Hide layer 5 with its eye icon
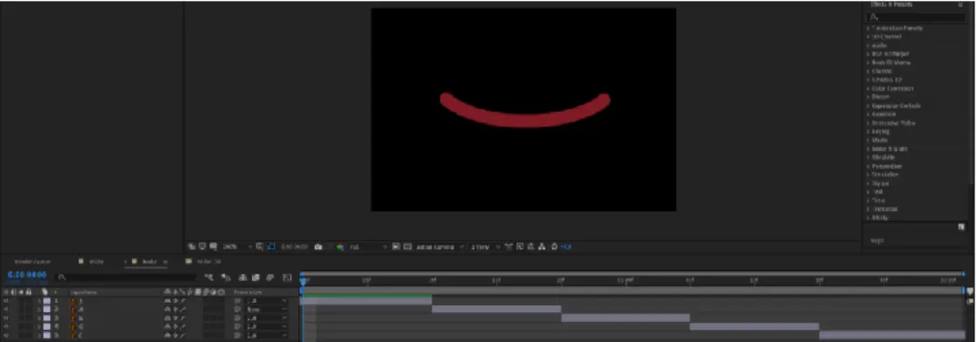The height and width of the screenshot is (342, 980). click(6, 335)
